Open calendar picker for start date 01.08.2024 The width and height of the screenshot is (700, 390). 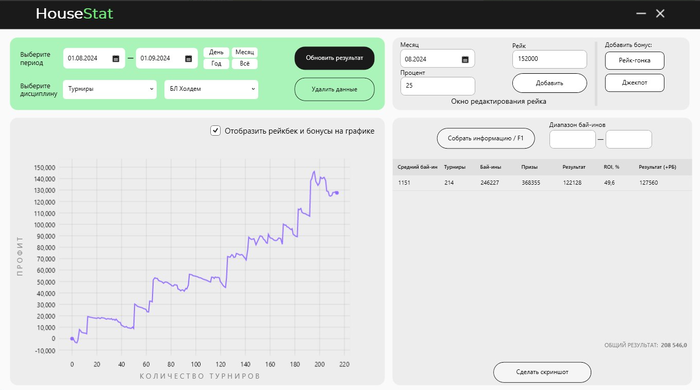(116, 59)
